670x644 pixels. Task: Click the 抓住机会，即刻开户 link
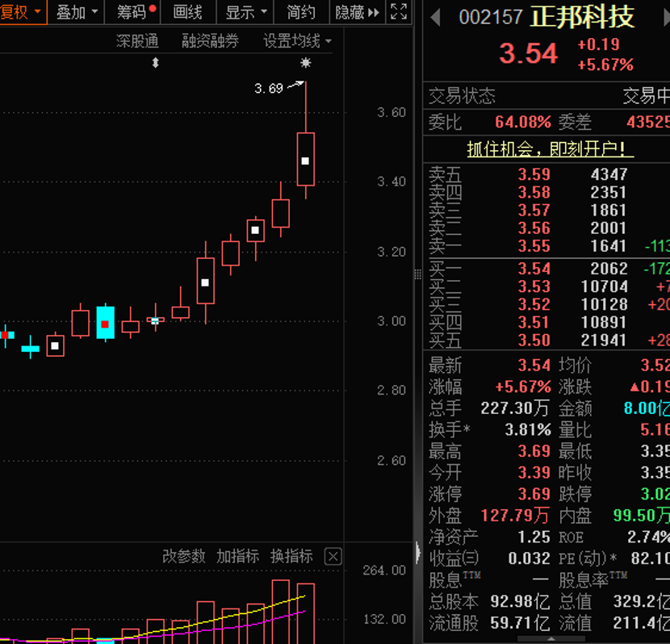coord(551,148)
